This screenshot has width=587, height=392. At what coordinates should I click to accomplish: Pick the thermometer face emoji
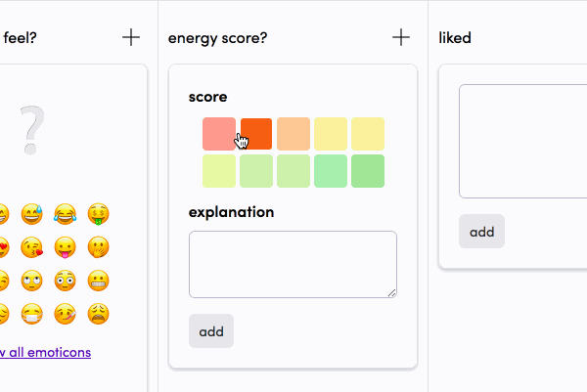(66, 314)
